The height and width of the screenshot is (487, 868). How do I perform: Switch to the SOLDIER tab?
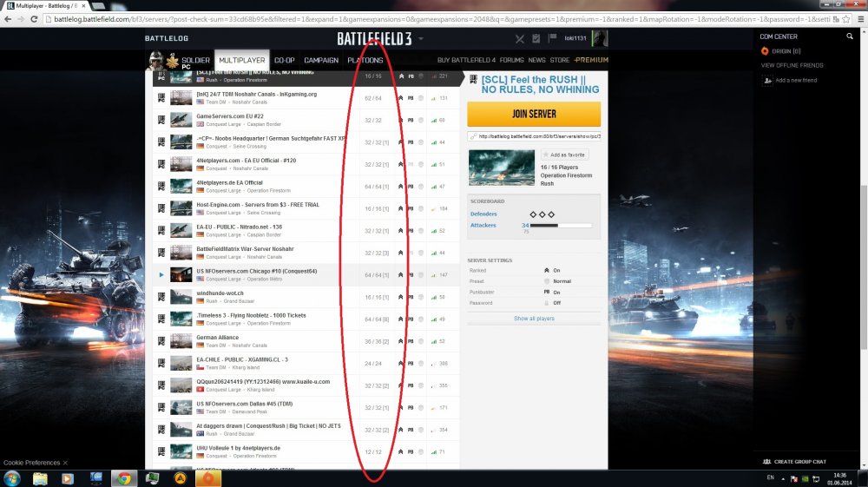(x=195, y=60)
